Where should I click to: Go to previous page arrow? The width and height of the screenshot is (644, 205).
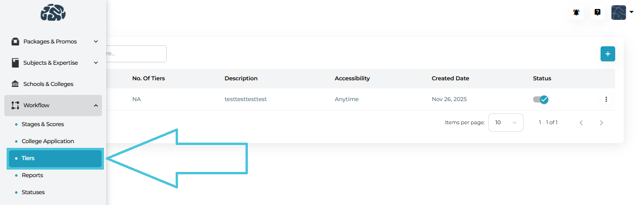click(581, 123)
